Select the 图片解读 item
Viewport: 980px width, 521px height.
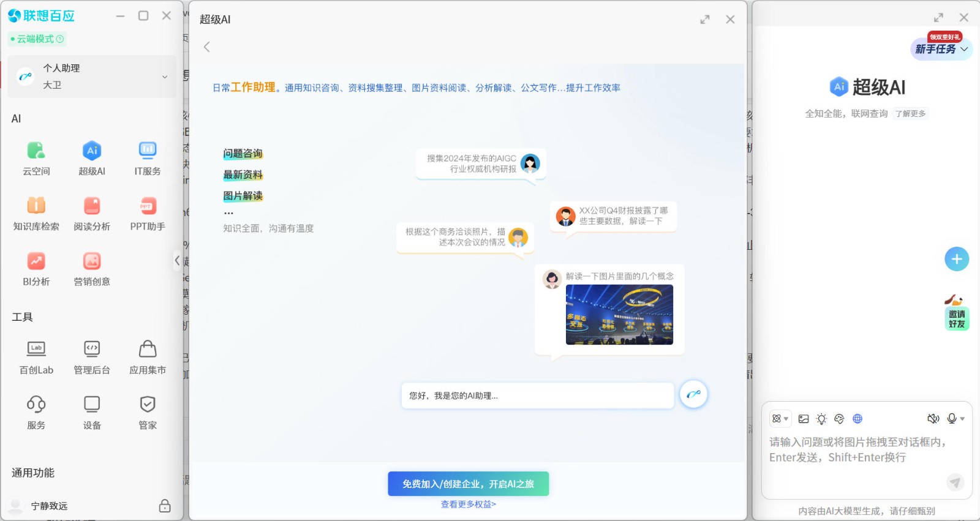pos(243,196)
